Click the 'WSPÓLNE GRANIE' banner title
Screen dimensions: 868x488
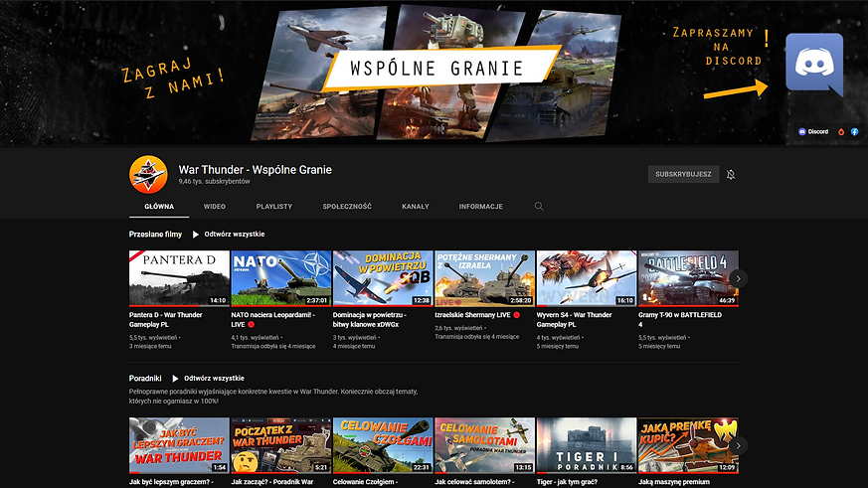[436, 68]
